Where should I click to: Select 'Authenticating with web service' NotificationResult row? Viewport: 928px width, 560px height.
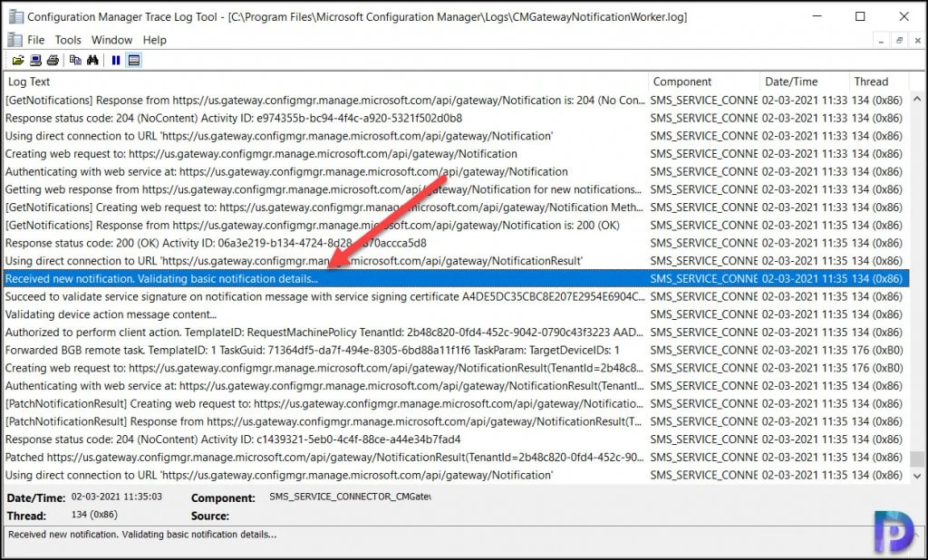pyautogui.click(x=457, y=386)
